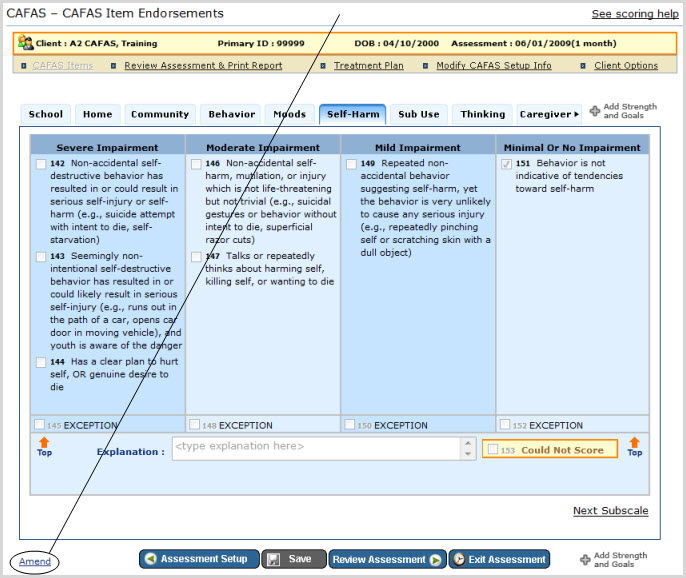Viewport: 686px width, 578px height.
Task: Click the Primary ID : 99999 text
Action: coord(261,43)
